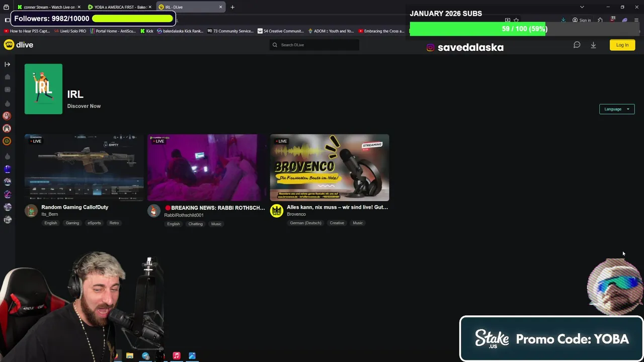The height and width of the screenshot is (362, 644).
Task: Open 54 Creative Communit... bookmark
Action: pyautogui.click(x=281, y=31)
